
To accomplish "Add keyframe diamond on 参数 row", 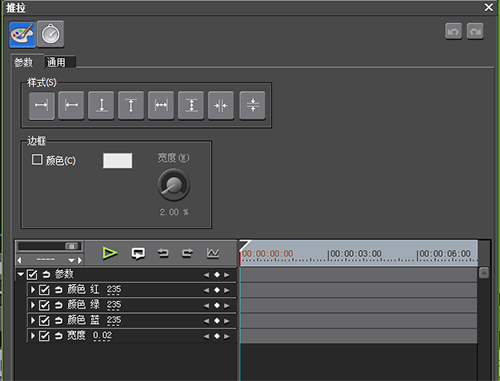I will (x=217, y=275).
